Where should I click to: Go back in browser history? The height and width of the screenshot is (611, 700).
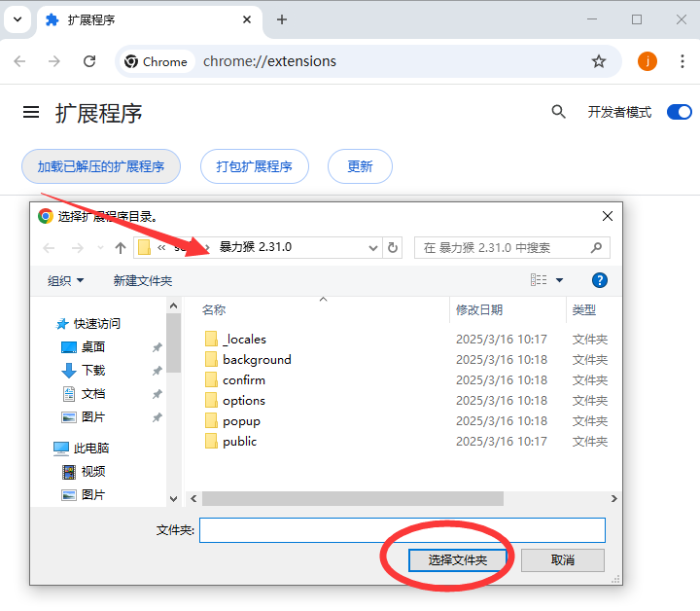click(x=19, y=61)
